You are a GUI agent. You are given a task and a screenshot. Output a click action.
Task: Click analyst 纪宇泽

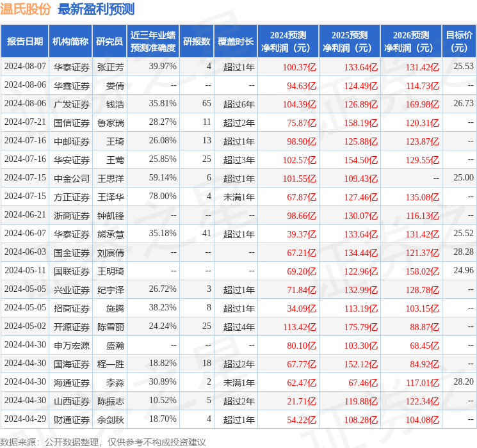point(111,290)
